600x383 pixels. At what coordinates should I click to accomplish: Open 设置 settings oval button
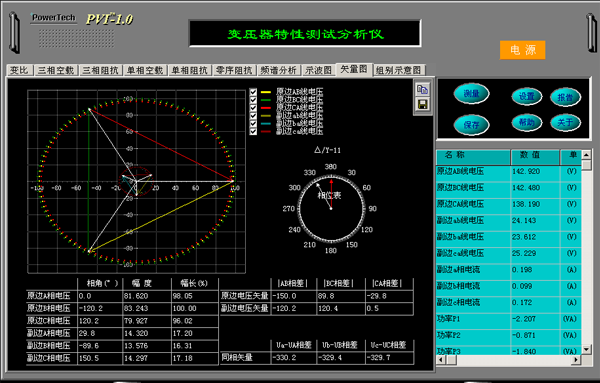[x=527, y=96]
